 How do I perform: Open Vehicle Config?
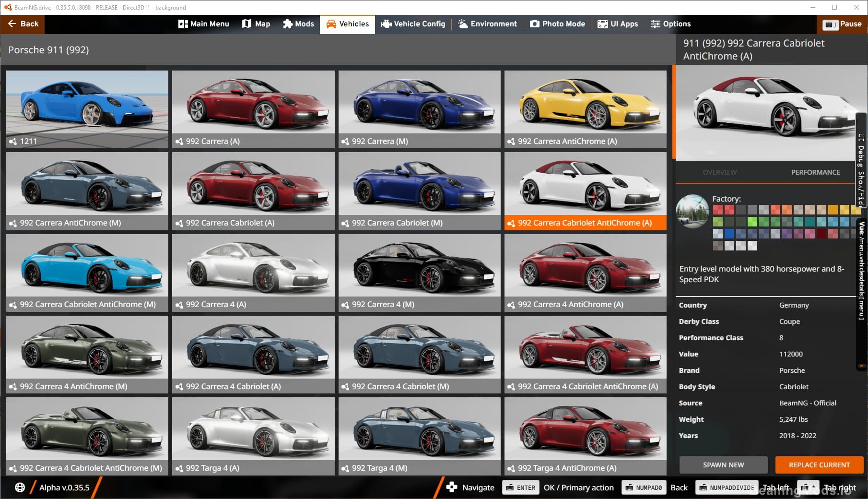click(413, 24)
